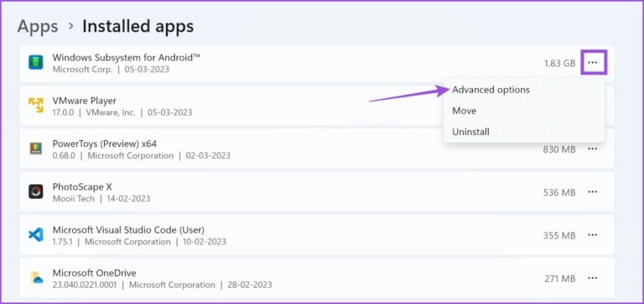Click the 536 MB size value

coord(559,192)
